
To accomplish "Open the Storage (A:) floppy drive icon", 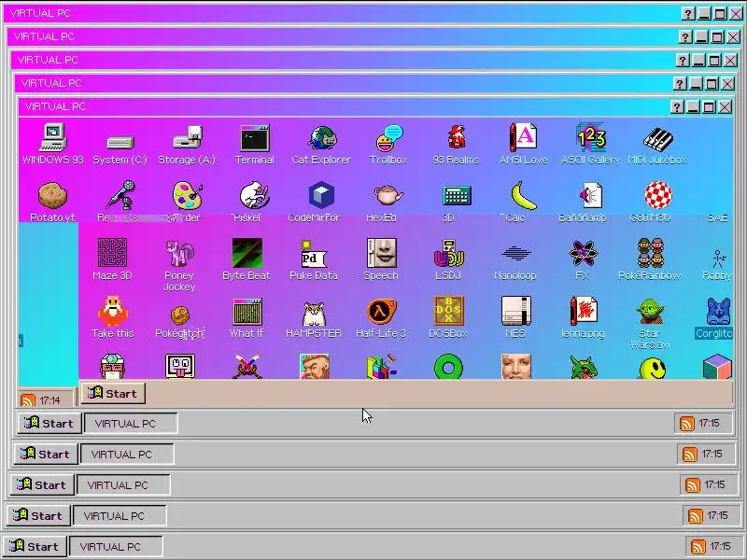I will [x=188, y=137].
